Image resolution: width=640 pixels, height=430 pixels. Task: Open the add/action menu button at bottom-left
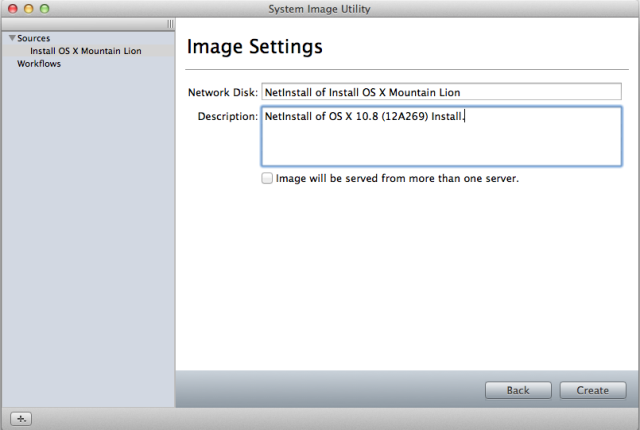click(21, 419)
